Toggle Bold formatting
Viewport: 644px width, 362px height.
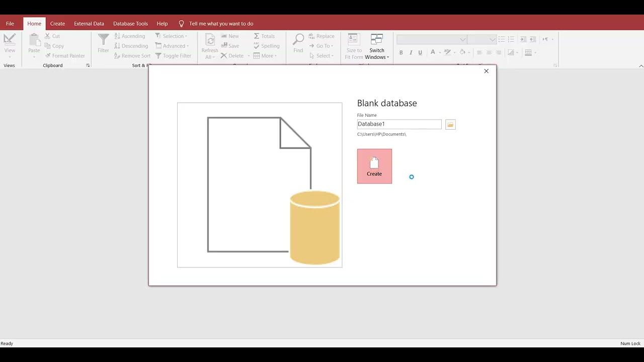click(401, 52)
